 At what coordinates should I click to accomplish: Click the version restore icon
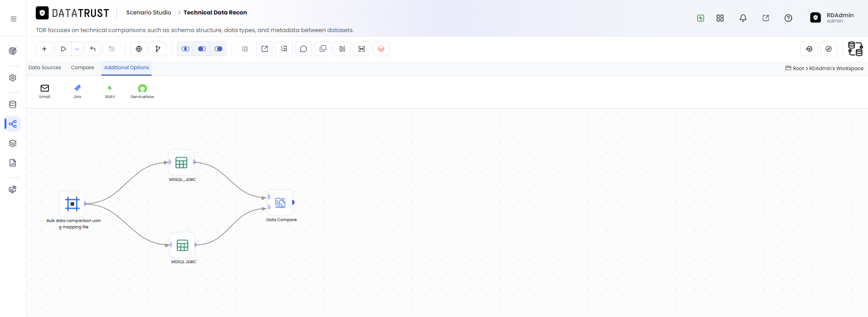[x=809, y=49]
